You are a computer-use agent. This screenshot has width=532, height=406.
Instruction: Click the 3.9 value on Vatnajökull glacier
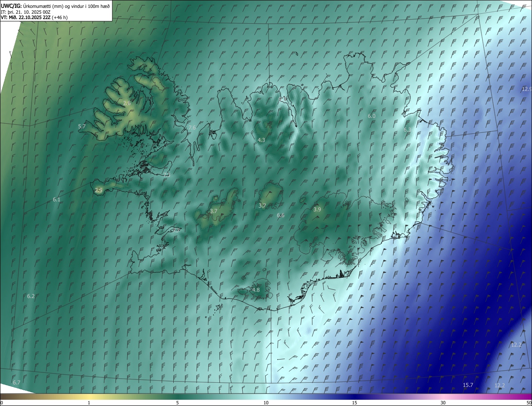click(x=317, y=209)
